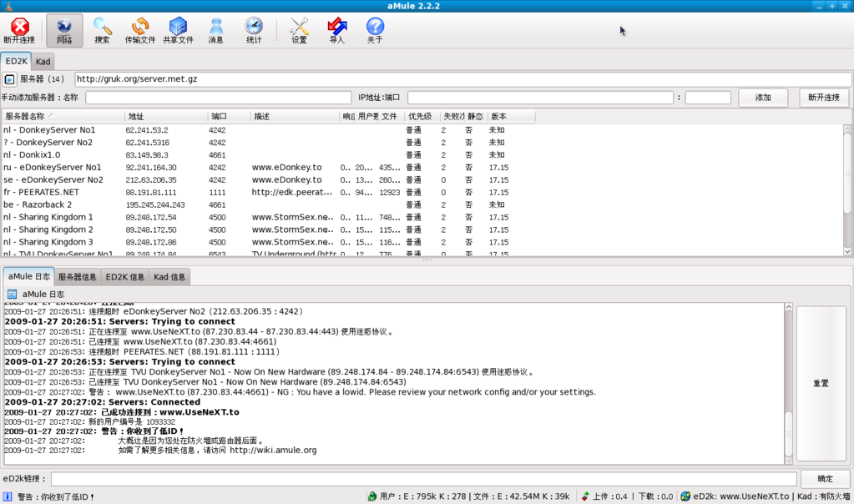
Task: Sort by the 服务器名称 column header
Action: click(x=63, y=117)
